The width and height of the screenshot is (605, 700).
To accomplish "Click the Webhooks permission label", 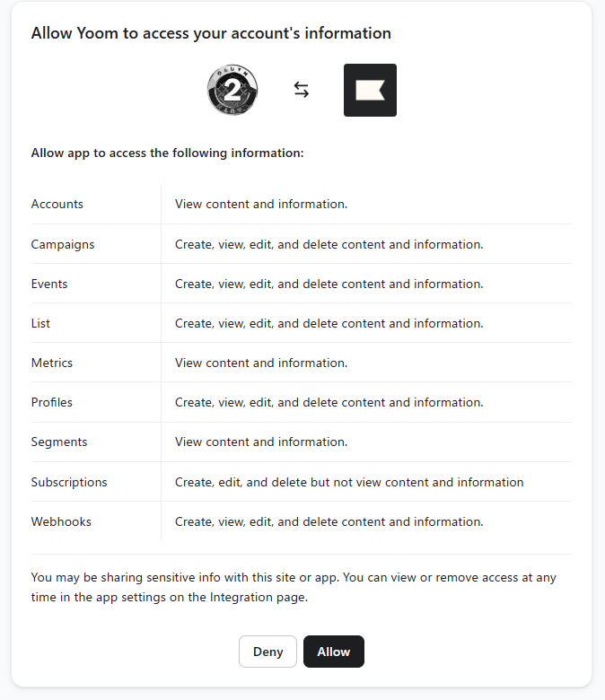I will click(x=61, y=522).
